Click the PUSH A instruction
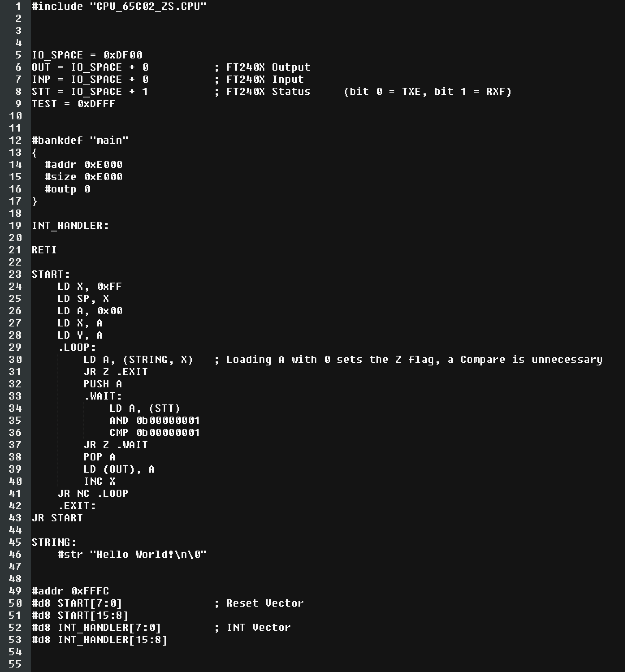The width and height of the screenshot is (625, 672). click(102, 384)
